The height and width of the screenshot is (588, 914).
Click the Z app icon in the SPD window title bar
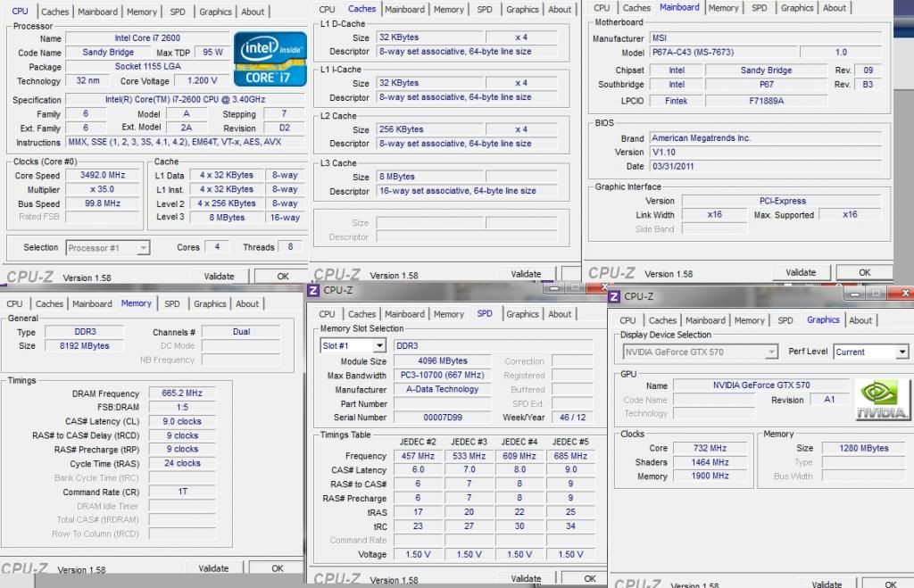click(313, 290)
